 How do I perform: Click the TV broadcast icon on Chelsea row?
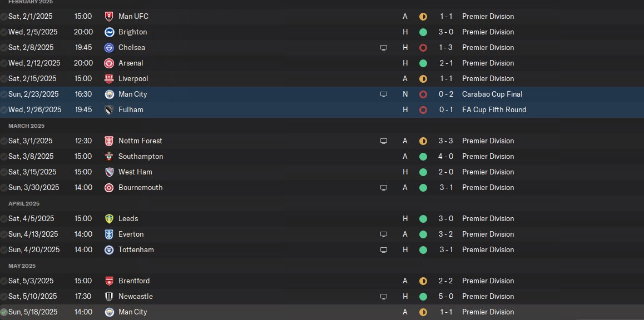point(383,48)
